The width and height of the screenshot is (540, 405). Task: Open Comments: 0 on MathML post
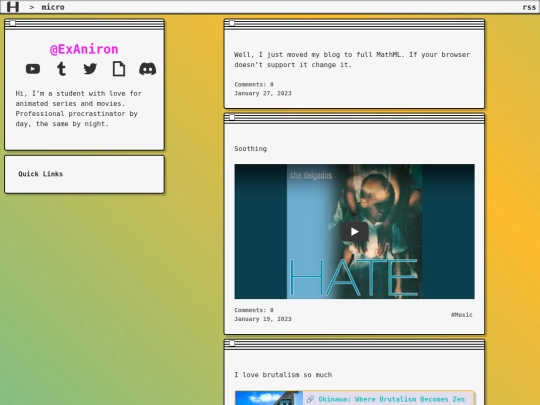click(254, 84)
